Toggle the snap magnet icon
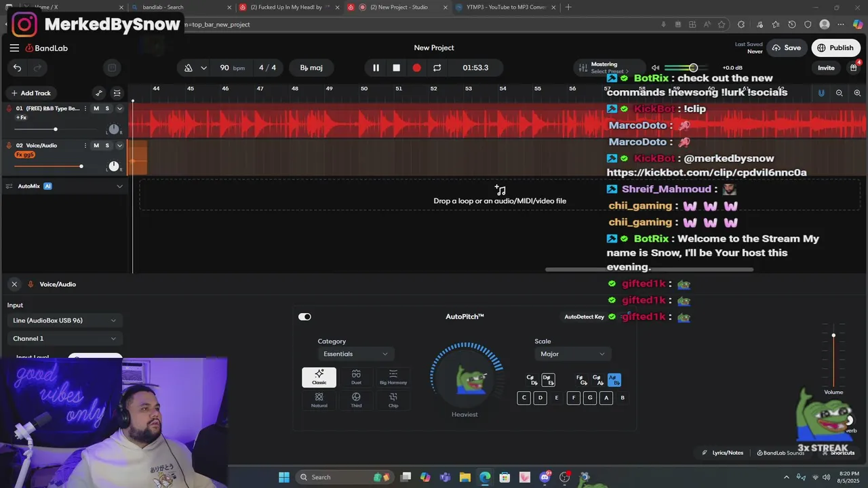The image size is (868, 488). tap(821, 93)
